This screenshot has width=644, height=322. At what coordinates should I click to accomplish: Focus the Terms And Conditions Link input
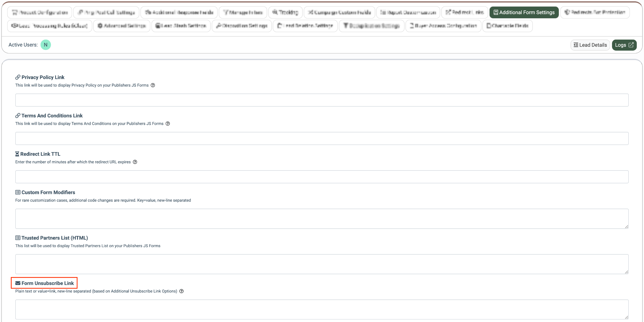(322, 138)
